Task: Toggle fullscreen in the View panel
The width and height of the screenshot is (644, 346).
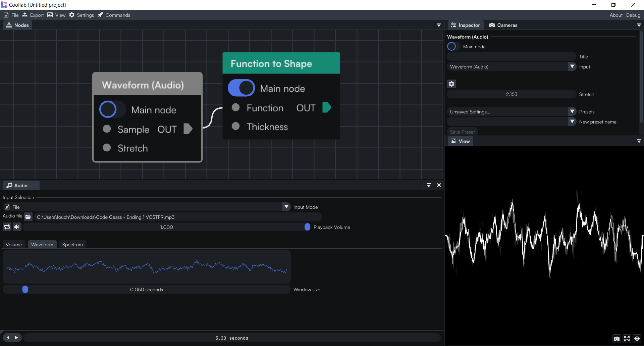Action: [x=627, y=339]
